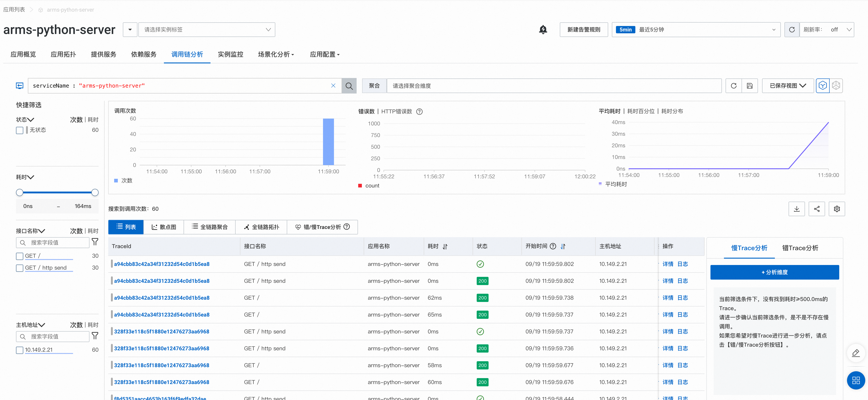Click the duration slider left handle

(x=20, y=192)
